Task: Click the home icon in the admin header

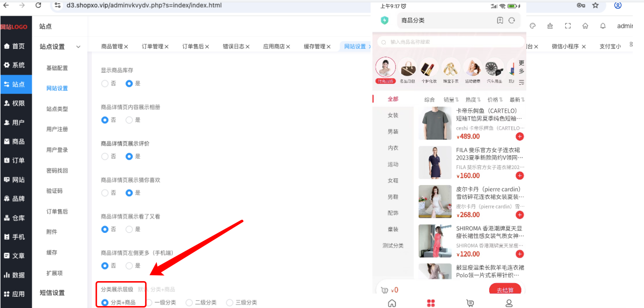Action: coord(585,26)
